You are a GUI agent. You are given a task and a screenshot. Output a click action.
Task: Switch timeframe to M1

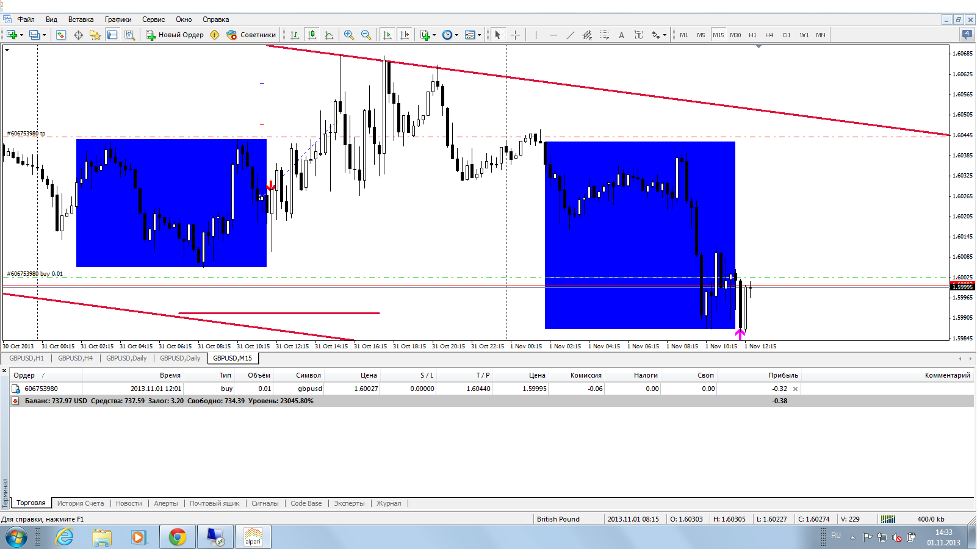[684, 35]
